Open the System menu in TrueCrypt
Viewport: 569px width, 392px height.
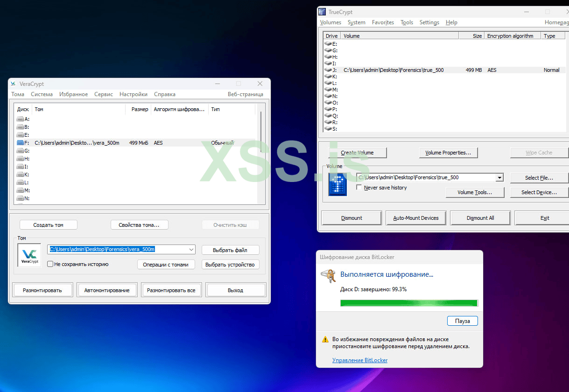pos(357,22)
